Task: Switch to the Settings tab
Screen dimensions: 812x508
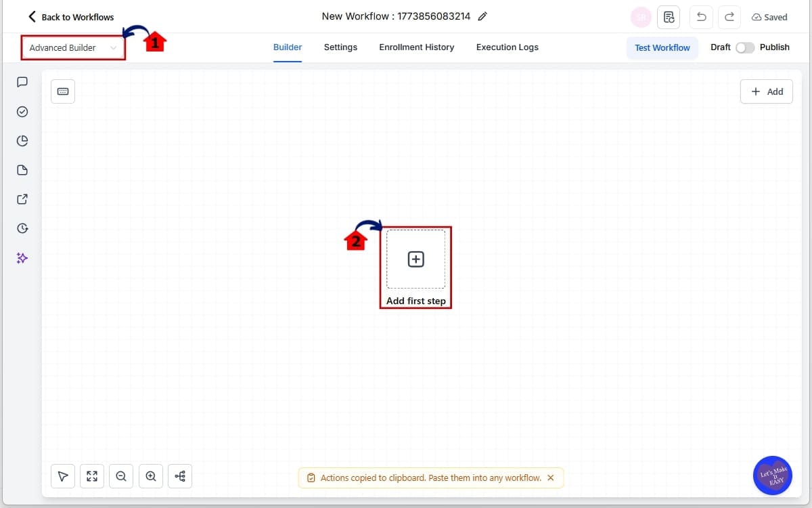Action: pos(340,47)
